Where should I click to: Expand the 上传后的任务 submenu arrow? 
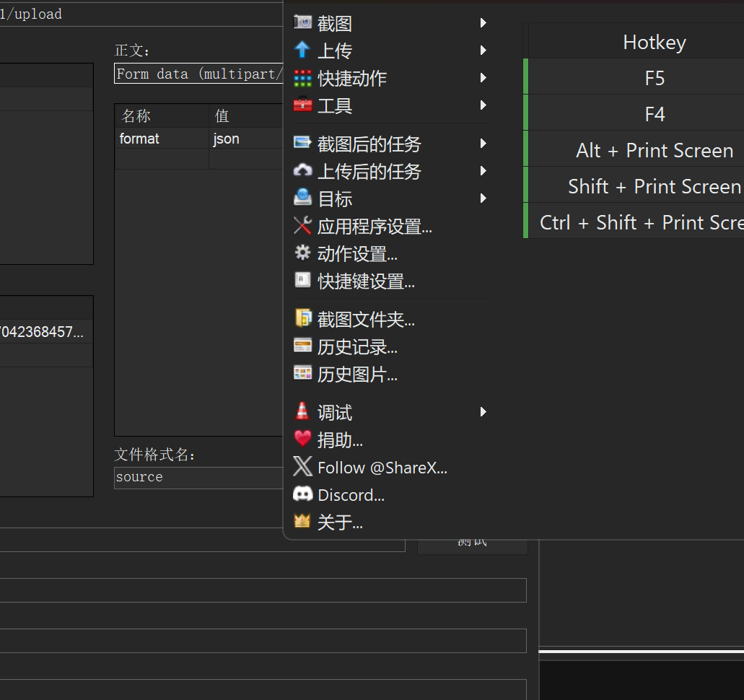click(483, 171)
